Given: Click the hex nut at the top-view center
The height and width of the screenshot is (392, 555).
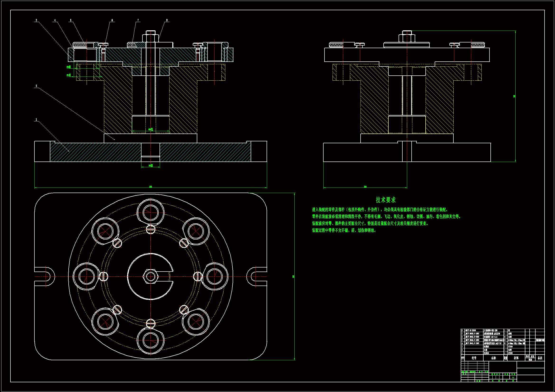Looking at the screenshot, I should [x=151, y=277].
